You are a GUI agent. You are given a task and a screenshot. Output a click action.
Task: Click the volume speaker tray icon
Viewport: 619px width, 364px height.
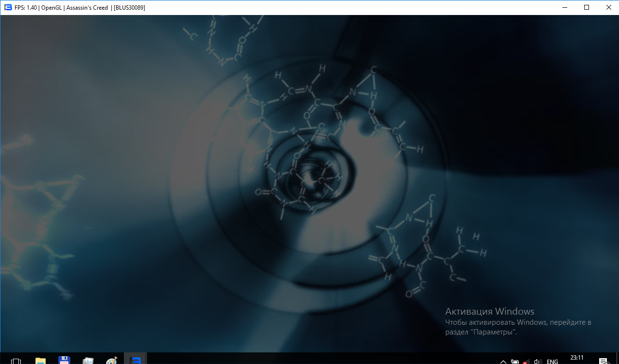537,361
